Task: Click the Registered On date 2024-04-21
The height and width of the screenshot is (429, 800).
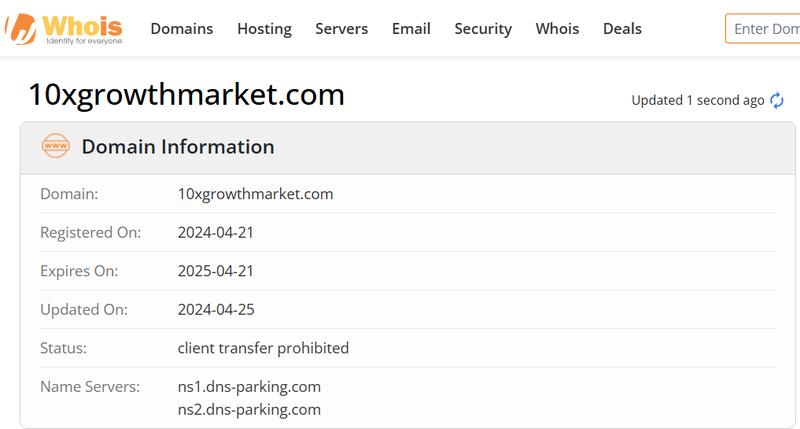Action: pos(215,233)
